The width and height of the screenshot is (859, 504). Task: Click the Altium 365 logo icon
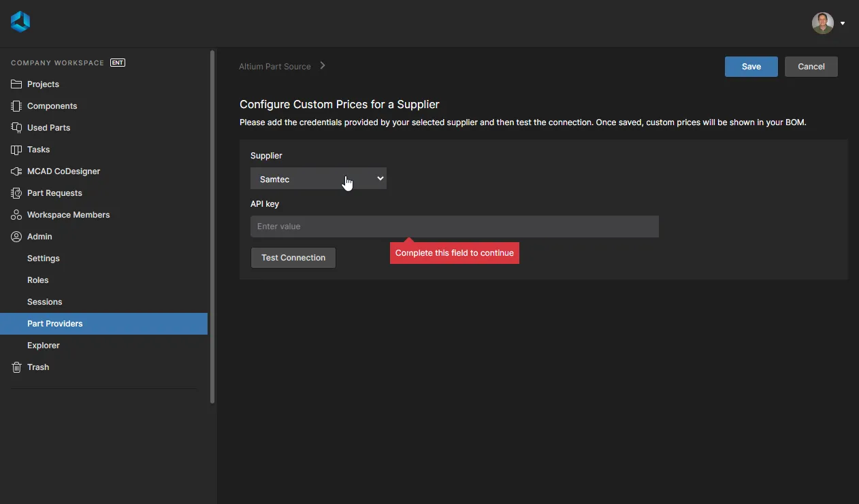(20, 22)
